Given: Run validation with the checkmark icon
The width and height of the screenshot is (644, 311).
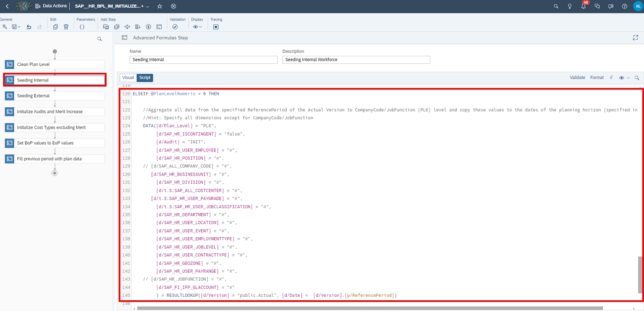Looking at the screenshot, I should pos(175,27).
